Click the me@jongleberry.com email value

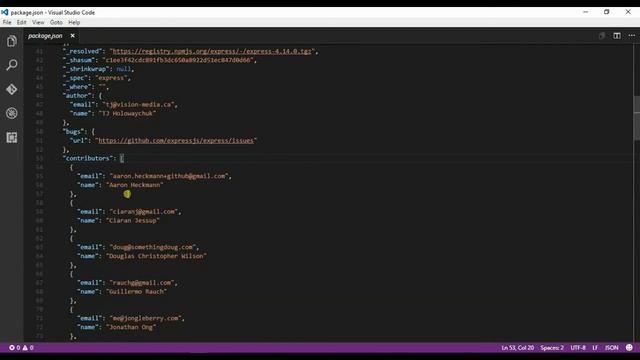point(145,318)
